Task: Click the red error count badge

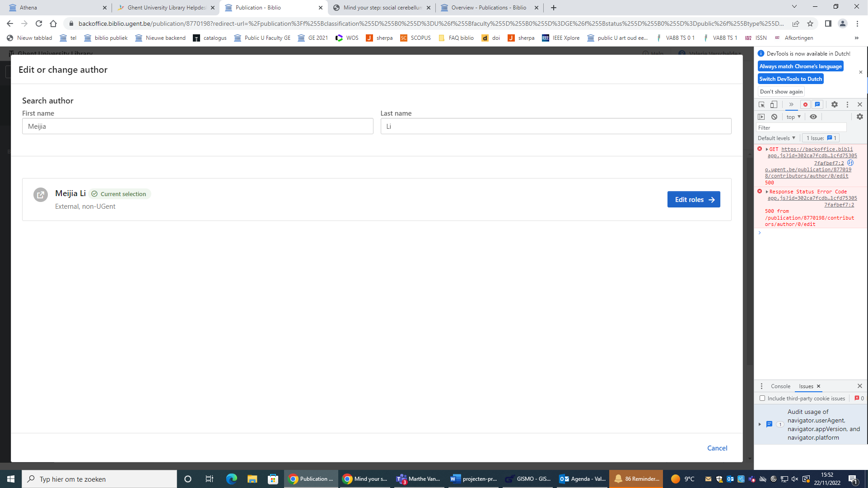Action: click(805, 104)
